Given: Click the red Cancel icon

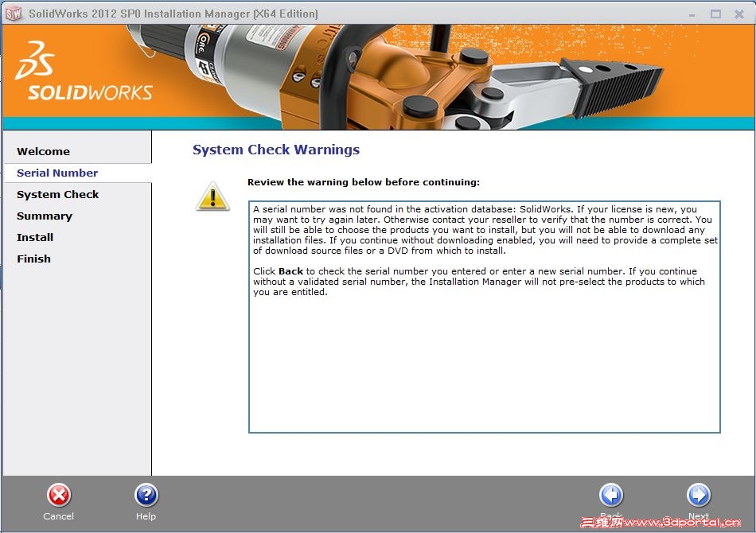Looking at the screenshot, I should tap(59, 496).
